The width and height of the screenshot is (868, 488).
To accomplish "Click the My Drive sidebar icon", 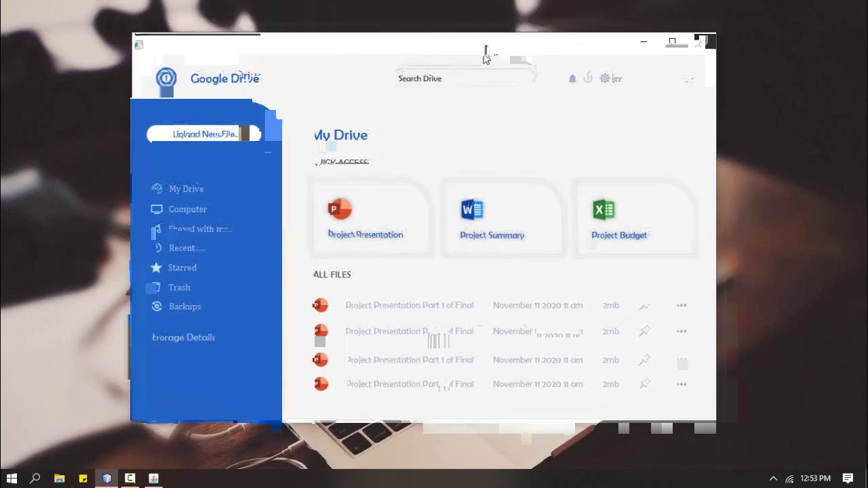I will click(157, 188).
